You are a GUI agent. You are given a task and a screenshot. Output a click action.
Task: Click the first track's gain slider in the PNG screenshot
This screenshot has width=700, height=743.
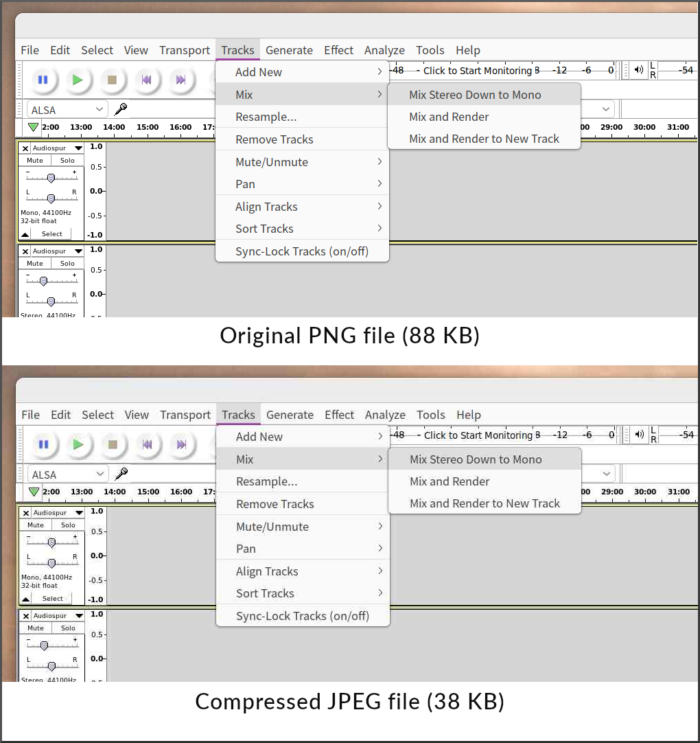[51, 178]
